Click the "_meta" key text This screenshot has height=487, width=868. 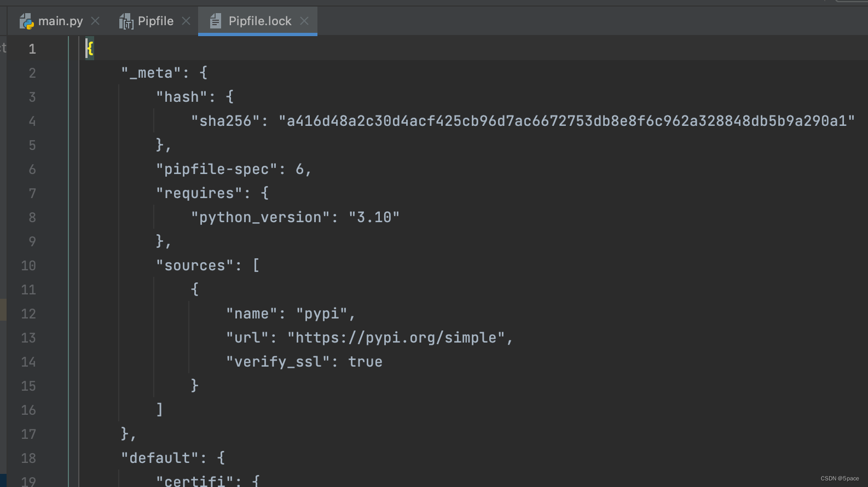(x=151, y=73)
